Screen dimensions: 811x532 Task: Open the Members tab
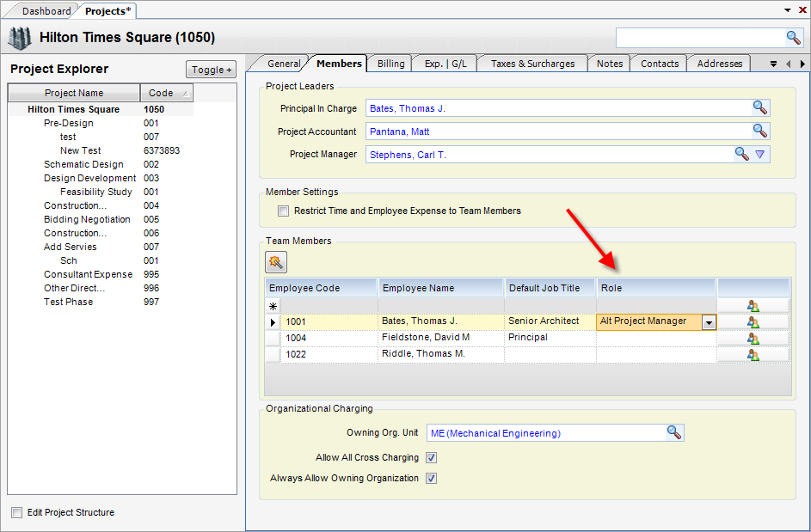coord(339,63)
